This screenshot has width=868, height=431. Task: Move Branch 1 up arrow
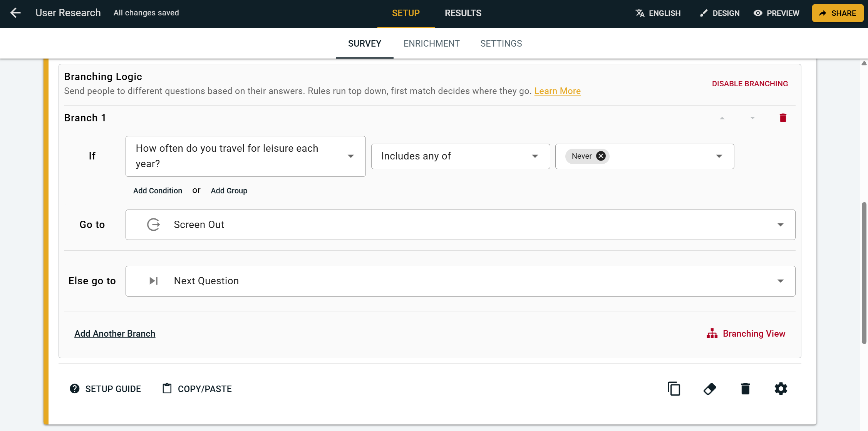coord(722,118)
